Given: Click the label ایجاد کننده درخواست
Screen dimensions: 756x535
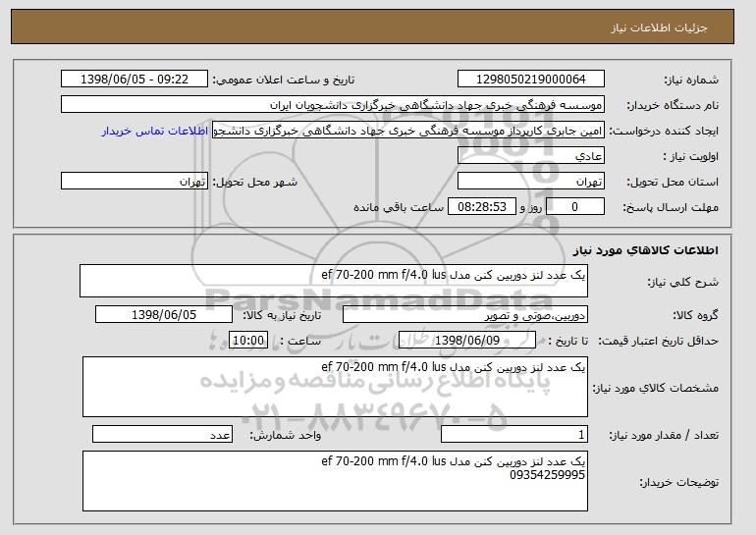Looking at the screenshot, I should tap(664, 132).
